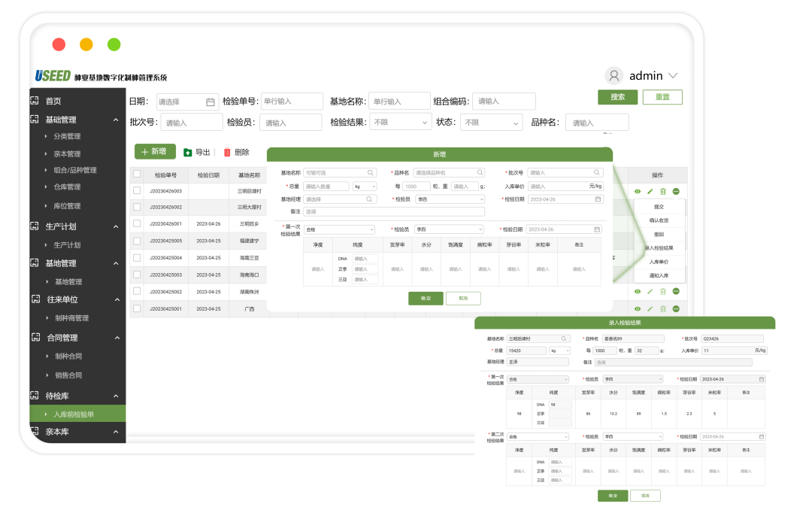This screenshot has height=525, width=812.
Task: Open the 检验结果 filter dropdown
Action: pyautogui.click(x=400, y=123)
